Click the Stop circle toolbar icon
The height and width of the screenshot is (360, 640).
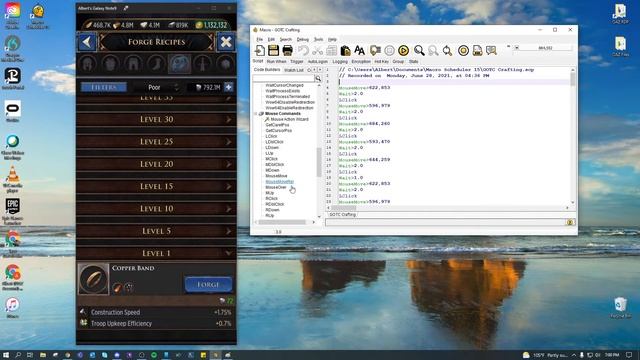389,51
